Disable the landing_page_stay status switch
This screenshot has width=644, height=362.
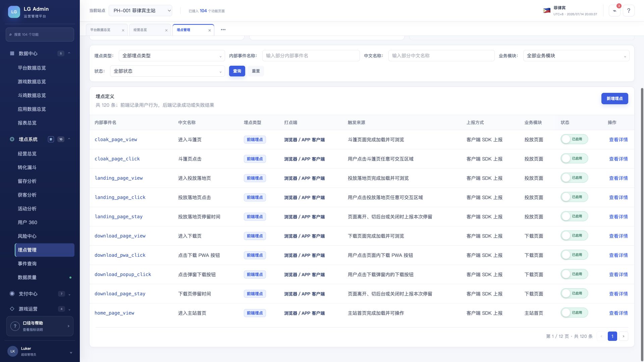(574, 216)
